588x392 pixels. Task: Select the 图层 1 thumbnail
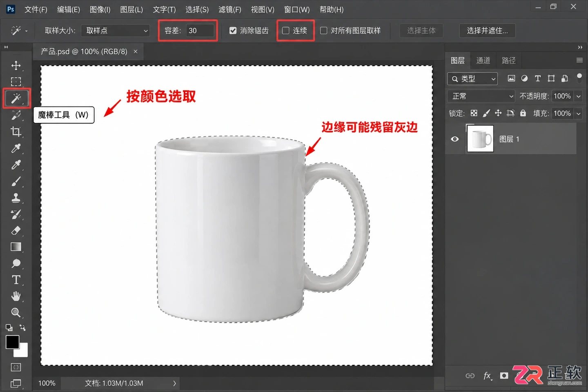(x=480, y=139)
